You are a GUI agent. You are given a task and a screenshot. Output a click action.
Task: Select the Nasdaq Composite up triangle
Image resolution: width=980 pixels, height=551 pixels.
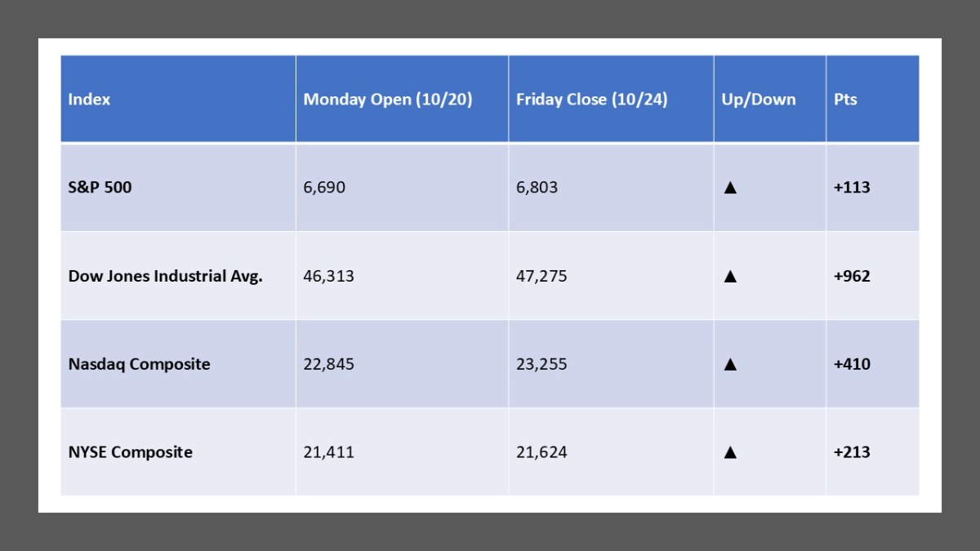tap(730, 364)
